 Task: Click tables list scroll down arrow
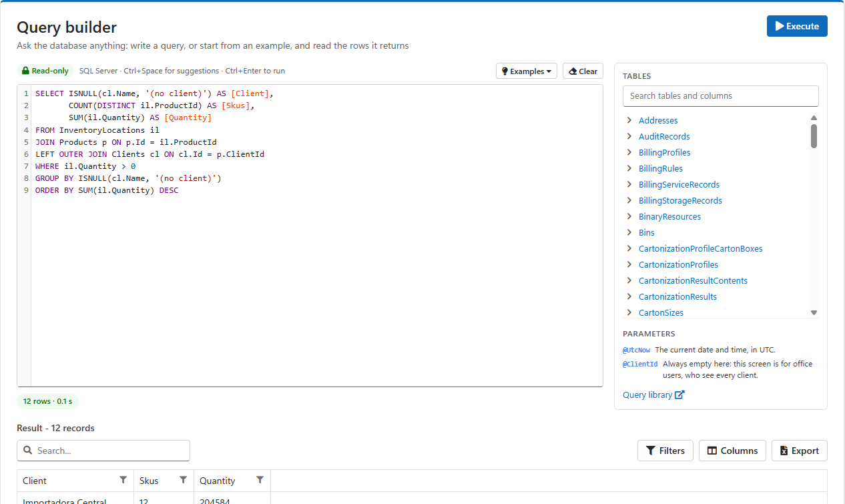(x=814, y=312)
